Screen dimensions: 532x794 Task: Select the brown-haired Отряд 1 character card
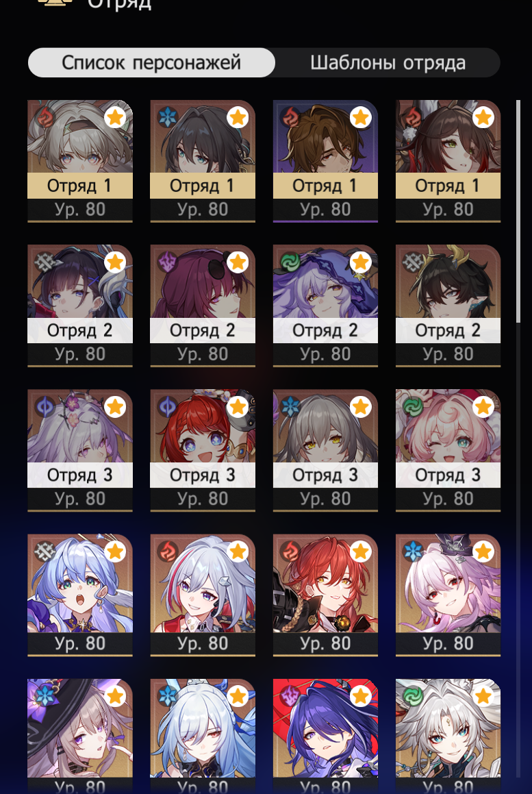click(x=325, y=161)
